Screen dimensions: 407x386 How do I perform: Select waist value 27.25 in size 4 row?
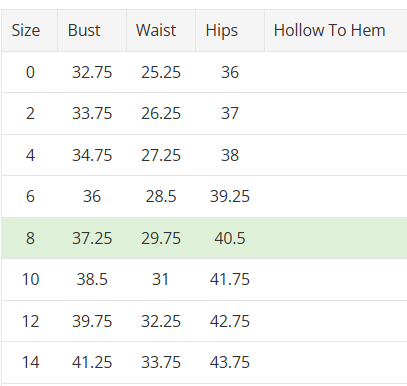click(x=161, y=156)
